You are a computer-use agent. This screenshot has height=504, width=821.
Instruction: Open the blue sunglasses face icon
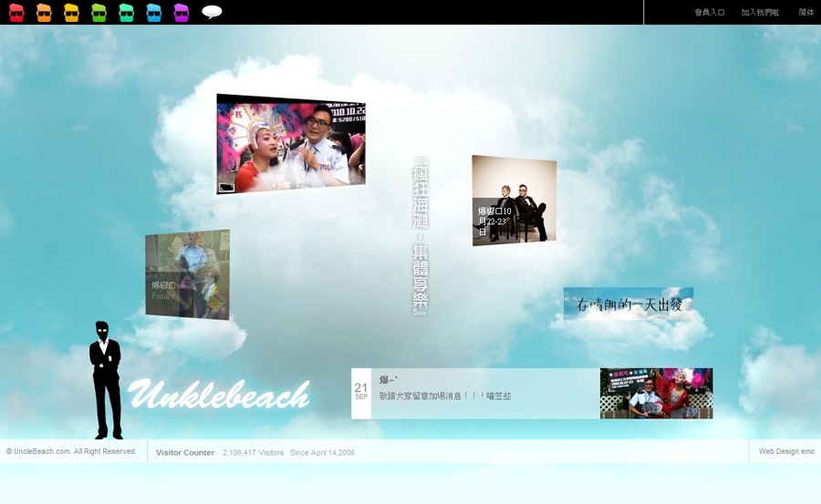click(154, 13)
